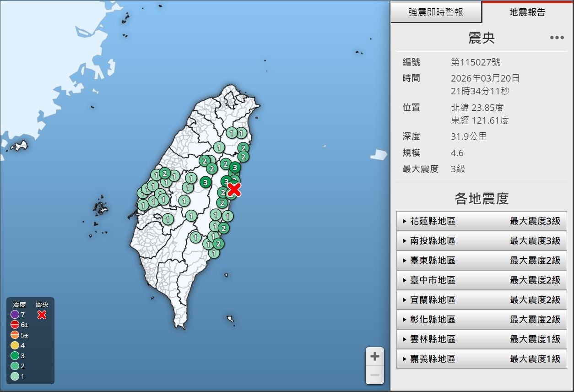Expand the 臺東縣地區 section
Viewport: 574px width, 392px height.
click(x=482, y=261)
